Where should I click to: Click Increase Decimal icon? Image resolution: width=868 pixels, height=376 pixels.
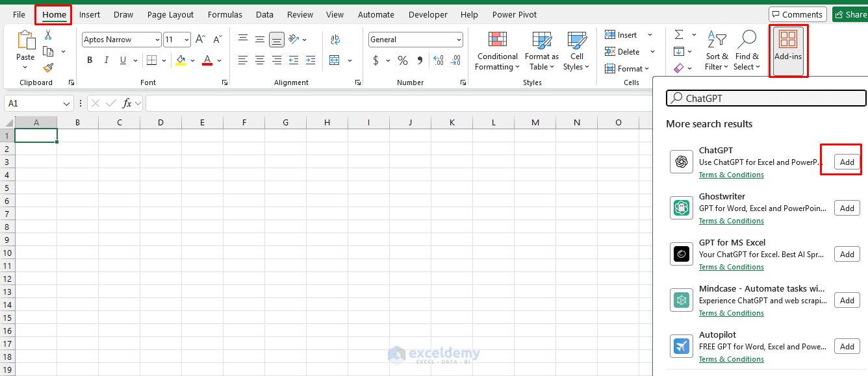click(438, 60)
